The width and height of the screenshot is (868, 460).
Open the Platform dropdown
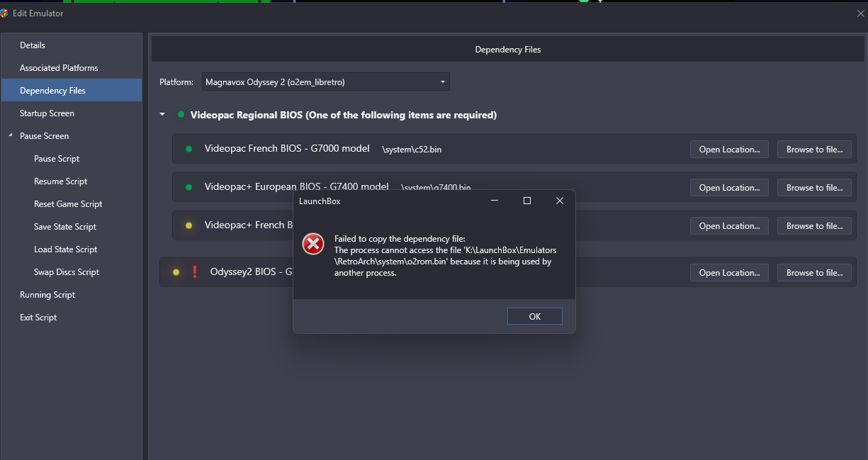326,82
